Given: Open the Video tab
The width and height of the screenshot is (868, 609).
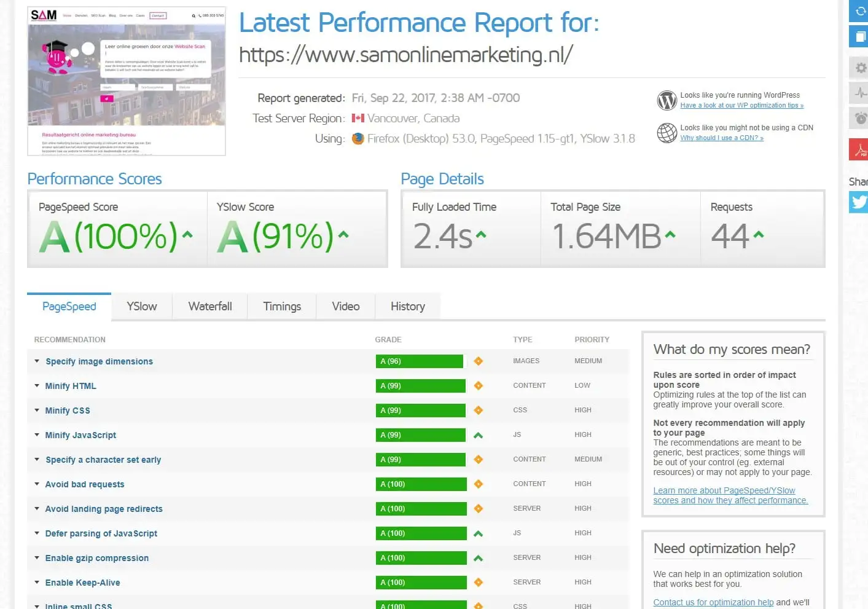Looking at the screenshot, I should click(346, 307).
